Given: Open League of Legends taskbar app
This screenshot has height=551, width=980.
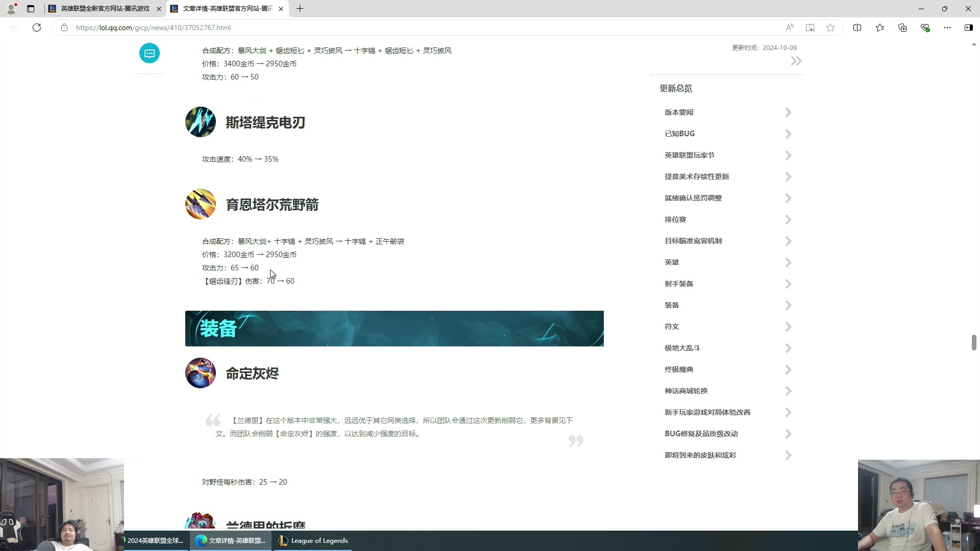Looking at the screenshot, I should (x=313, y=540).
